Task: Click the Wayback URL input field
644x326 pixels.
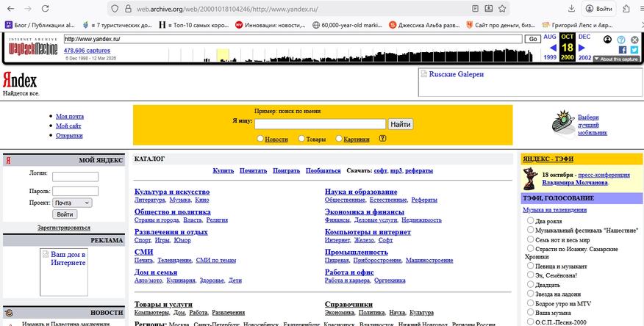Action: click(x=293, y=39)
